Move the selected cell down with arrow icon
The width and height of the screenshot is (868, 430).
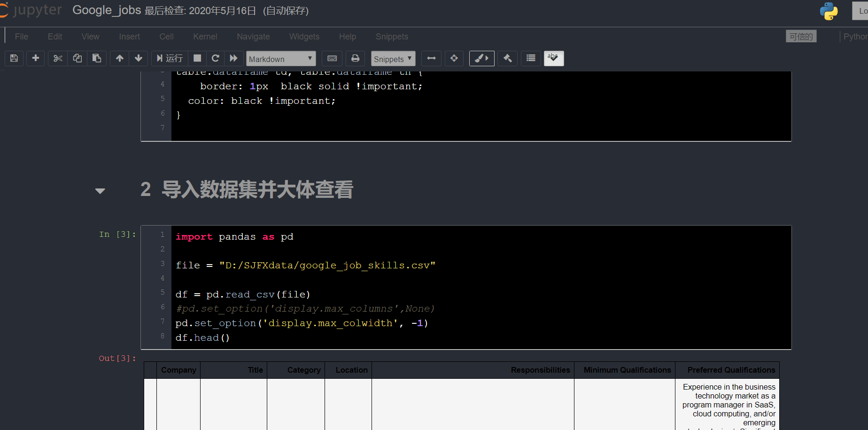139,58
